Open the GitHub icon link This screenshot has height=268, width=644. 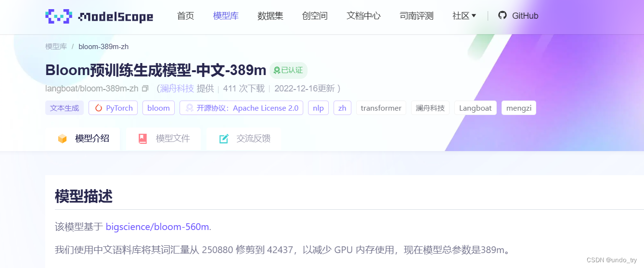click(x=502, y=15)
